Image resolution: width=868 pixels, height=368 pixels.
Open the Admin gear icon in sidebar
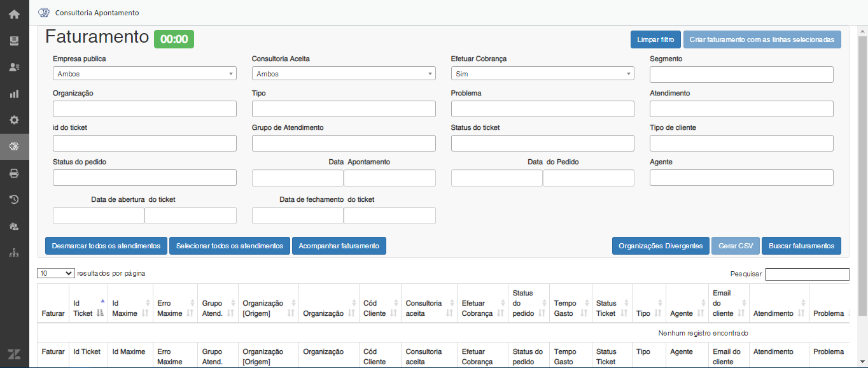coord(14,120)
